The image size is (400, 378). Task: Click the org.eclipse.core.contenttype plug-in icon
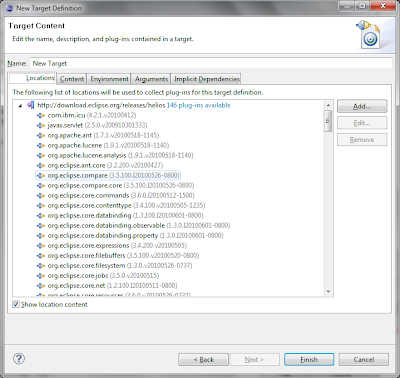click(x=41, y=205)
